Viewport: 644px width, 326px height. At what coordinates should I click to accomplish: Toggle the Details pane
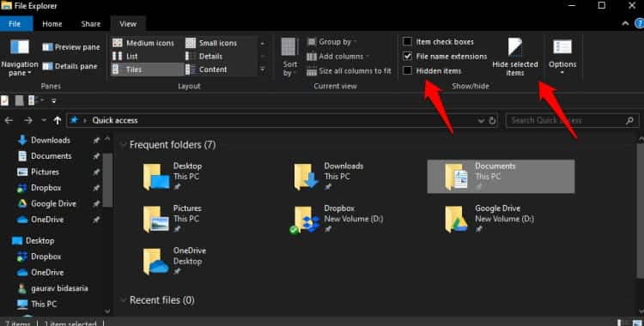point(70,66)
